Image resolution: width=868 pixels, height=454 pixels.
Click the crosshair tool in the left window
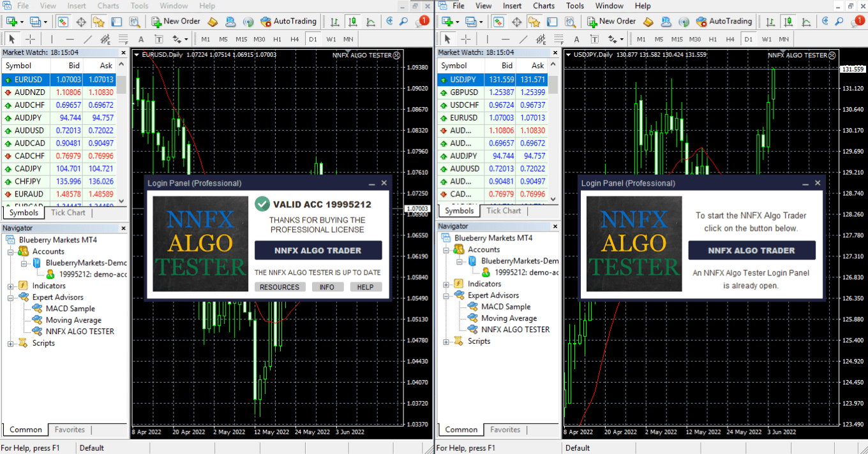coord(30,39)
